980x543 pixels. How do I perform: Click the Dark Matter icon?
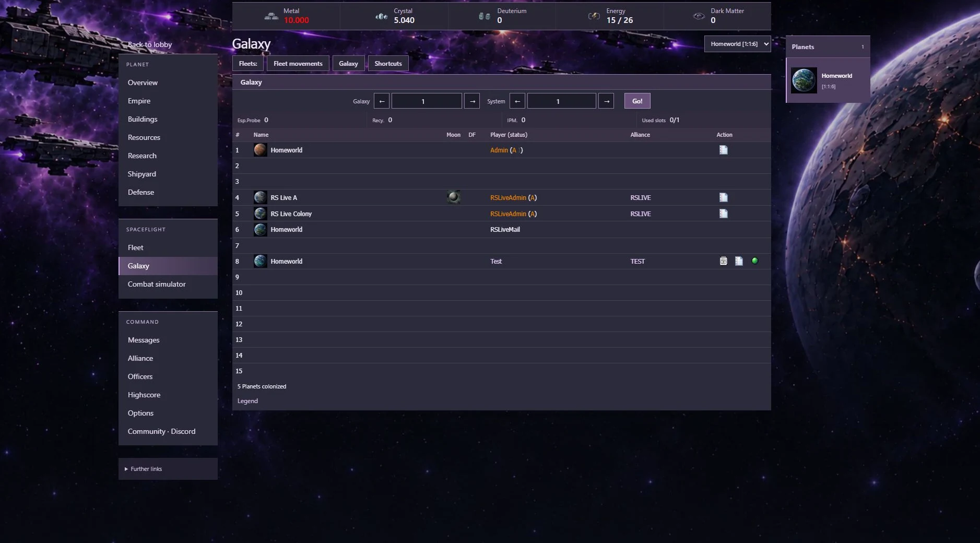coord(699,16)
